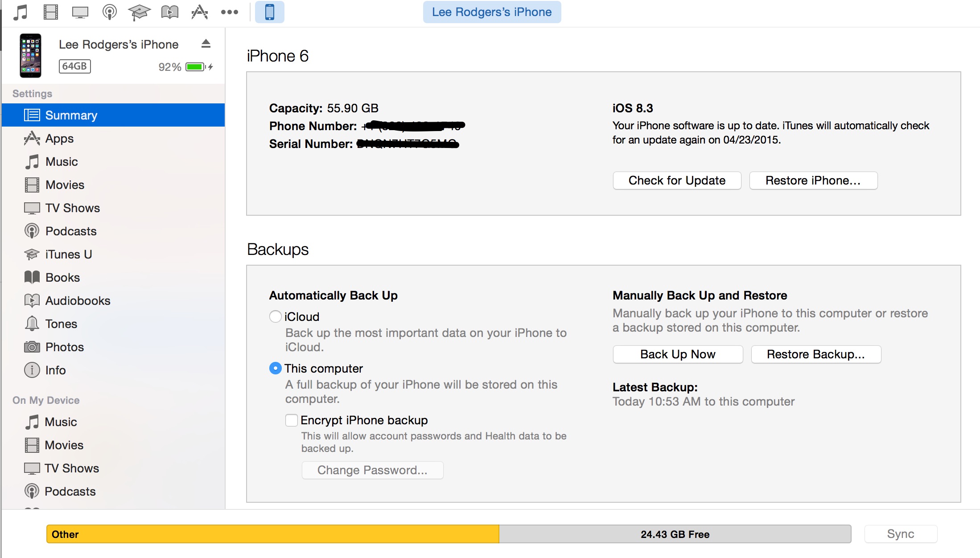Click the App Store icon in the toolbar

(199, 12)
